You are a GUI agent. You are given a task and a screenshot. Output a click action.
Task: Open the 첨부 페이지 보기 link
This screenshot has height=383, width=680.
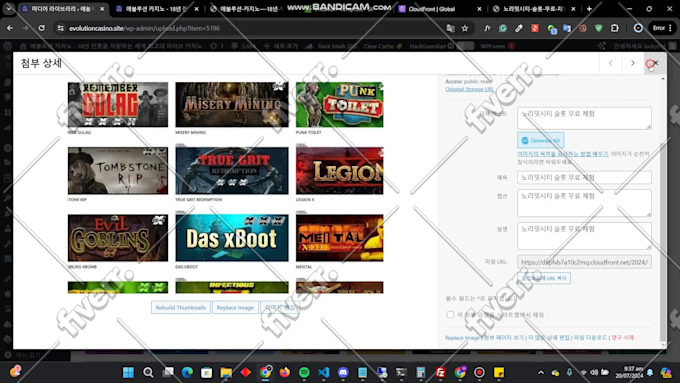504,337
